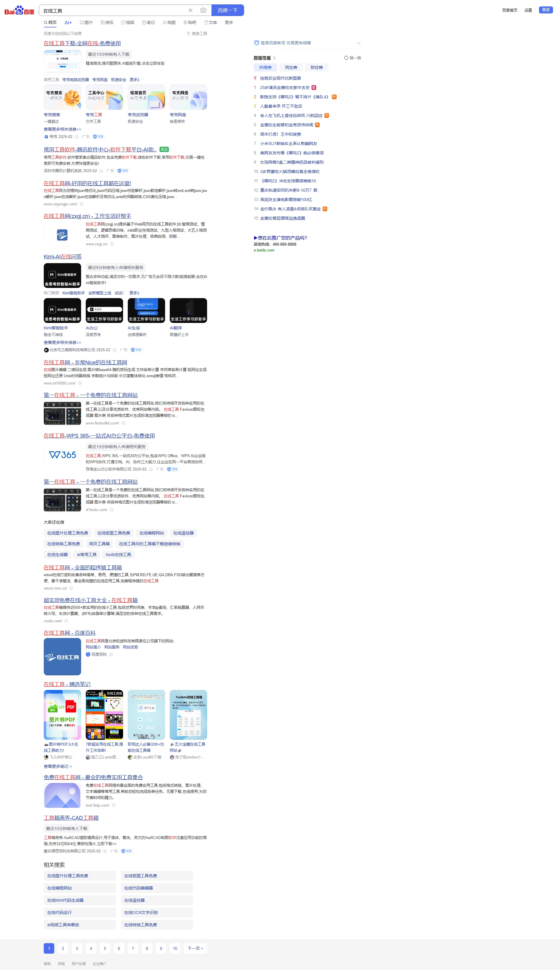Click dropdown icon next to d1tools.com
This screenshot has width=560, height=970.
click(x=111, y=510)
